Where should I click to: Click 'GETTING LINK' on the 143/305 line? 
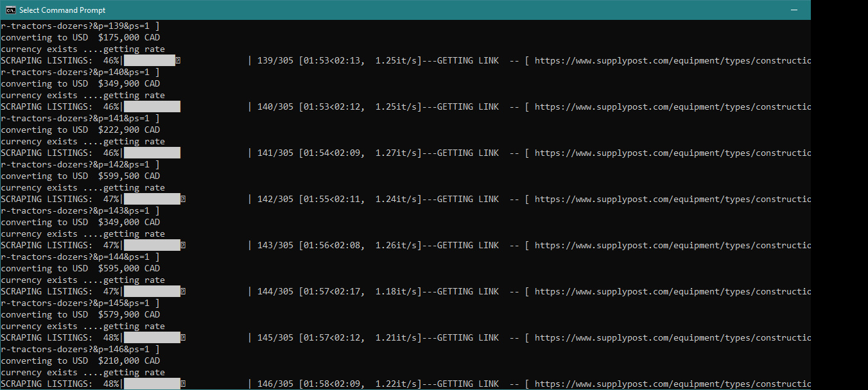(x=467, y=246)
